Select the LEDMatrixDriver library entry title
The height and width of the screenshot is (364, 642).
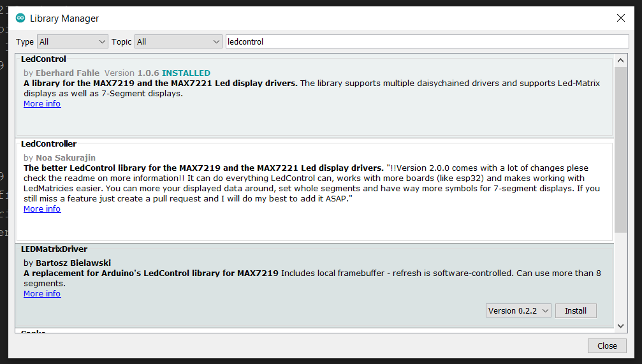click(x=54, y=249)
